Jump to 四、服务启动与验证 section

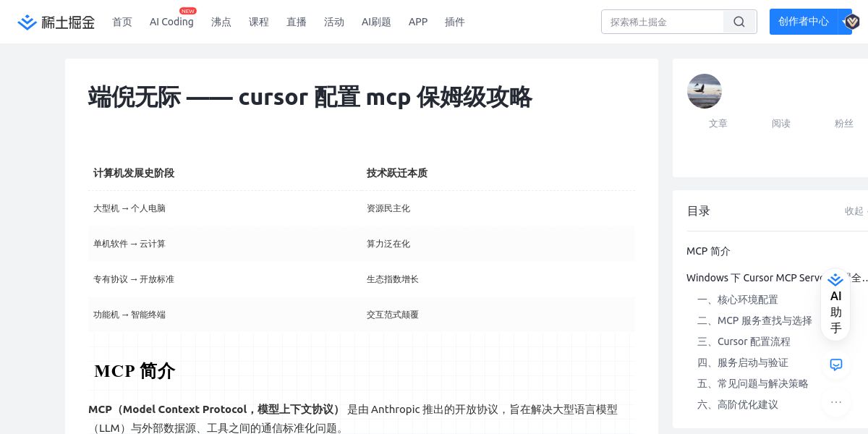[x=743, y=362]
